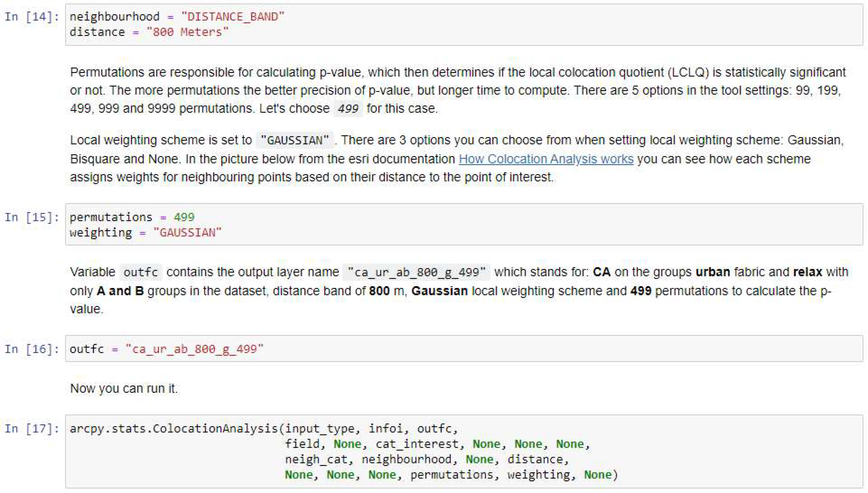Click the "DISTANCE_BAND" string value
This screenshot has height=493, width=868.
click(232, 17)
